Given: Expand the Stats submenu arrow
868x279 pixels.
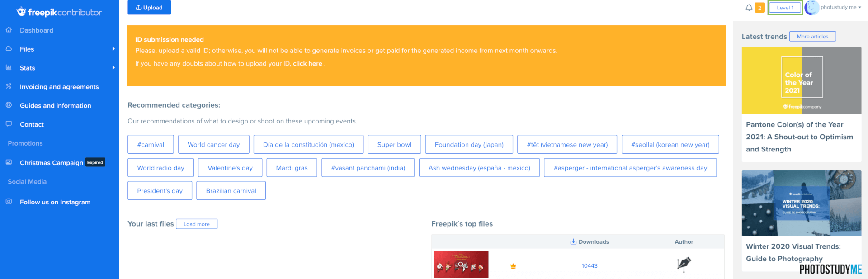Looking at the screenshot, I should [113, 68].
